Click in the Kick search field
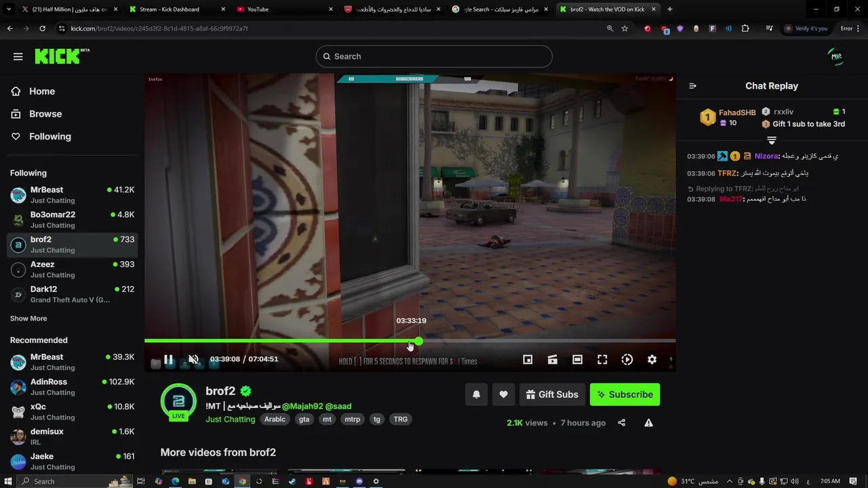Screen dimensions: 868x488 point(434,56)
